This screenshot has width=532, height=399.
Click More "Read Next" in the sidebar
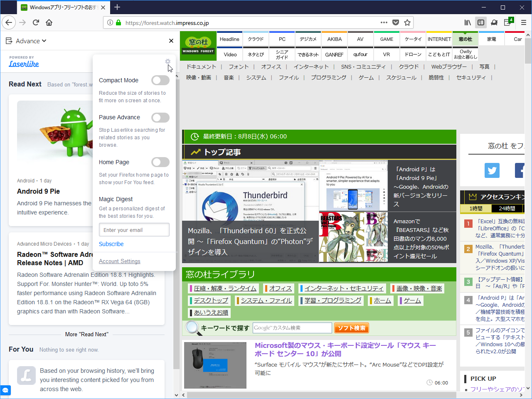pyautogui.click(x=87, y=334)
